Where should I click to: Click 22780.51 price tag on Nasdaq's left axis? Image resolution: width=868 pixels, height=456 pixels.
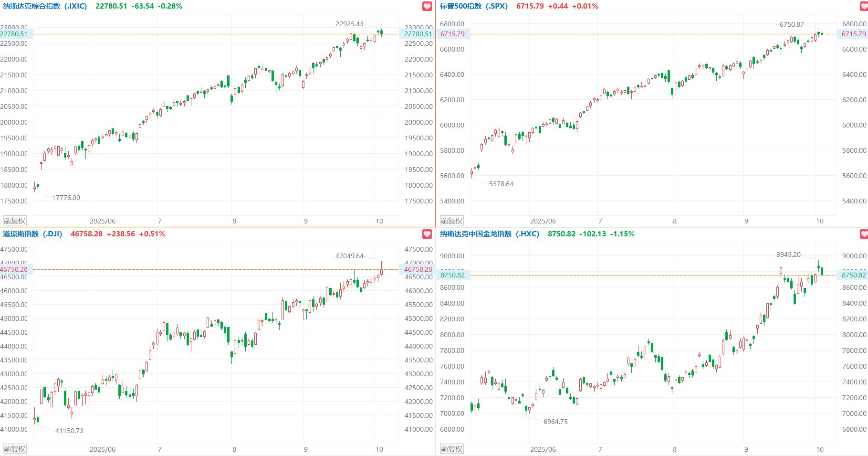click(x=14, y=34)
